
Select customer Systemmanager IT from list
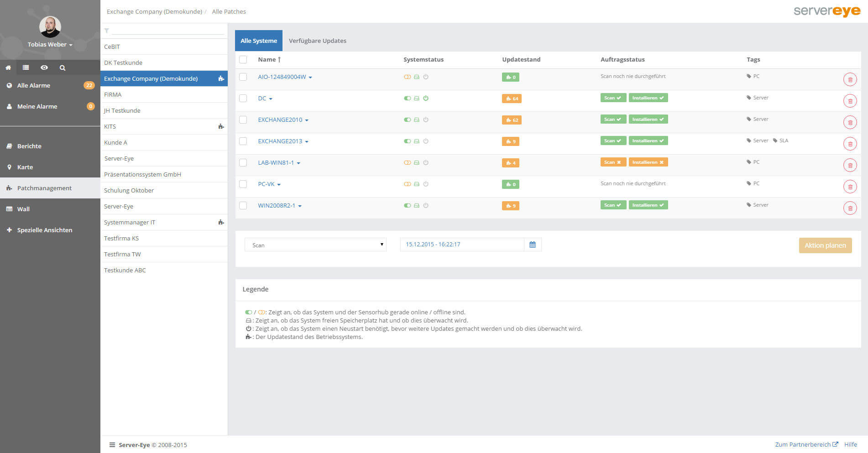coord(130,223)
